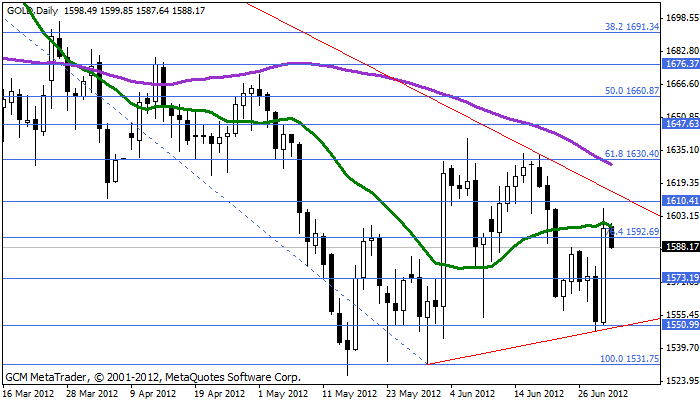Click the 1647.63 price tag on axis
Image resolution: width=700 pixels, height=402 pixels.
coord(680,125)
